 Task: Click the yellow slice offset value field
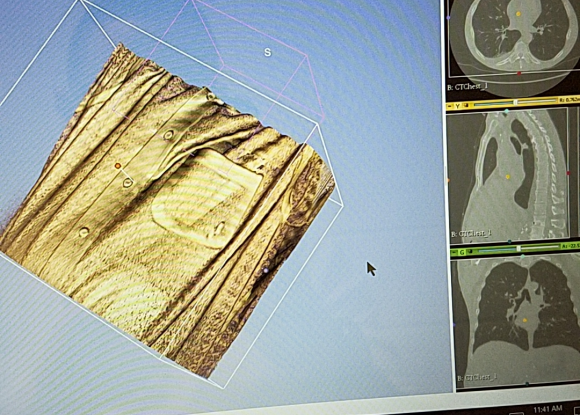pyautogui.click(x=570, y=99)
